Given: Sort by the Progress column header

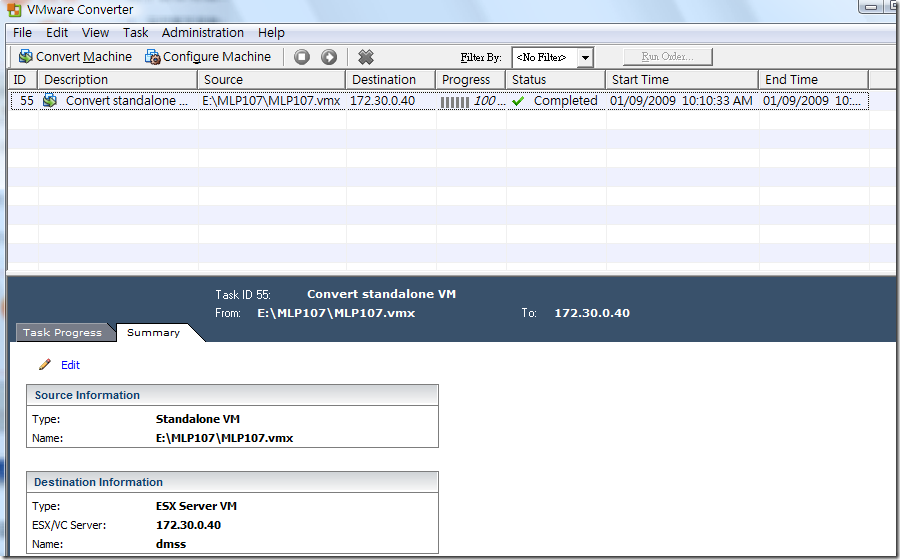Looking at the screenshot, I should (x=471, y=80).
